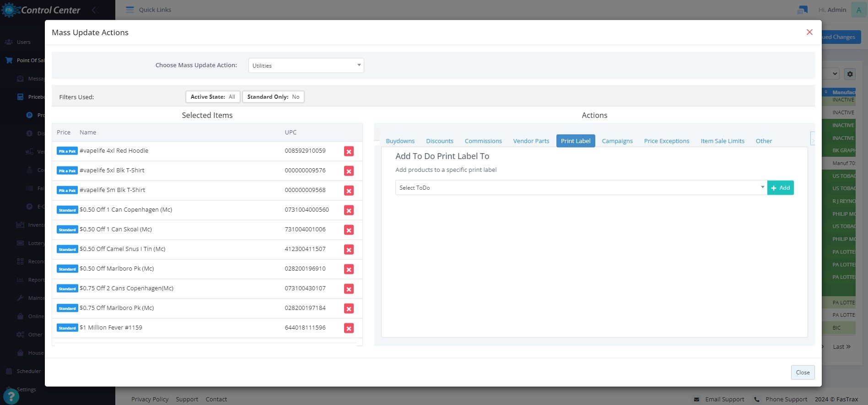Close the Mass Update Actions dialog with X

click(x=809, y=32)
